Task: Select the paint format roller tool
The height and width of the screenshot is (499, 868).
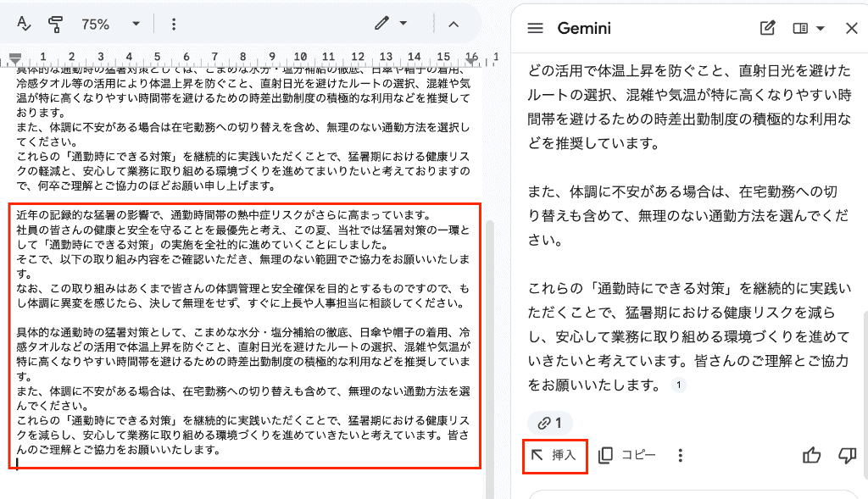Action: tap(55, 25)
